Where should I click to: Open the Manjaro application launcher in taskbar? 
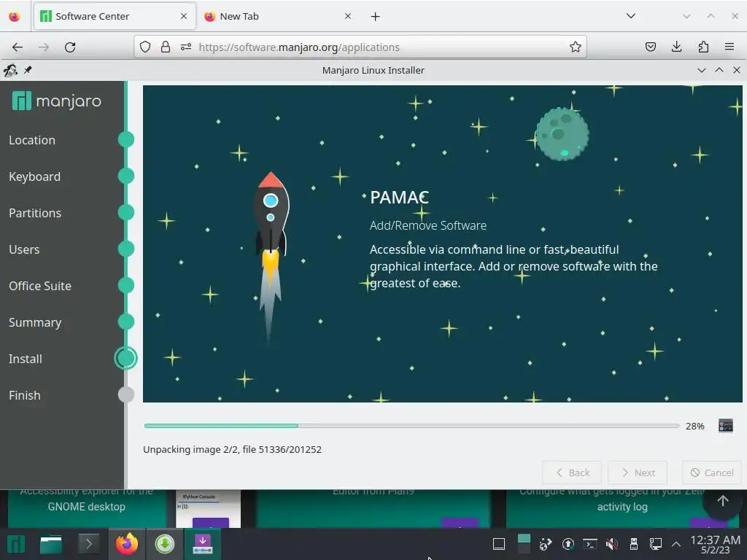[x=16, y=544]
